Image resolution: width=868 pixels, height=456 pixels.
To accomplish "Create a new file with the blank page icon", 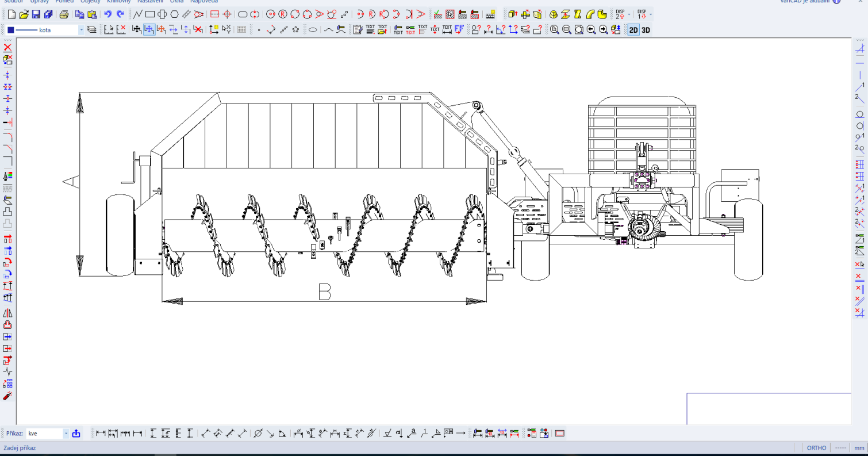I will (x=11, y=14).
